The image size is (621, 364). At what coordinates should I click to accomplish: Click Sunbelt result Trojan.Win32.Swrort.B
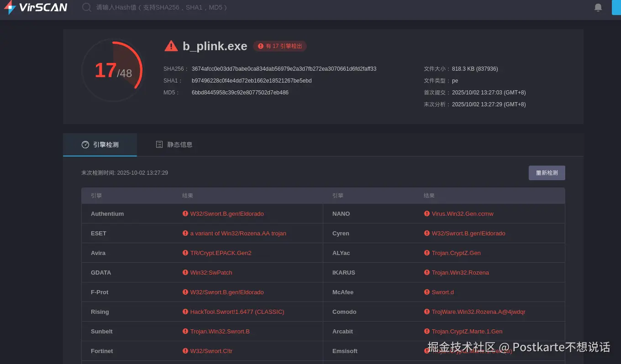click(x=220, y=331)
